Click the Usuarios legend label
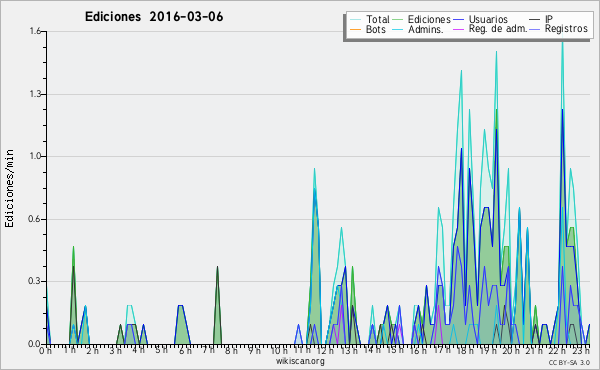Image resolution: width=600 pixels, height=370 pixels. click(x=488, y=19)
